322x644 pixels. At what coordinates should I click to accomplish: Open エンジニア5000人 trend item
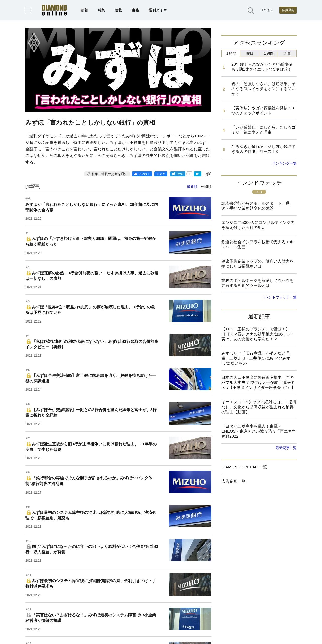pos(258,225)
